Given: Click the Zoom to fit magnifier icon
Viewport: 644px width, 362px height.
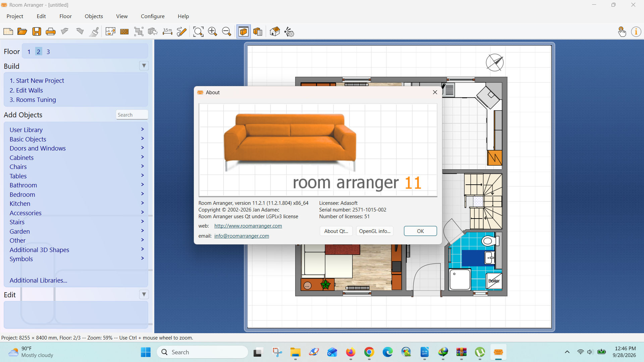Looking at the screenshot, I should click(x=198, y=32).
